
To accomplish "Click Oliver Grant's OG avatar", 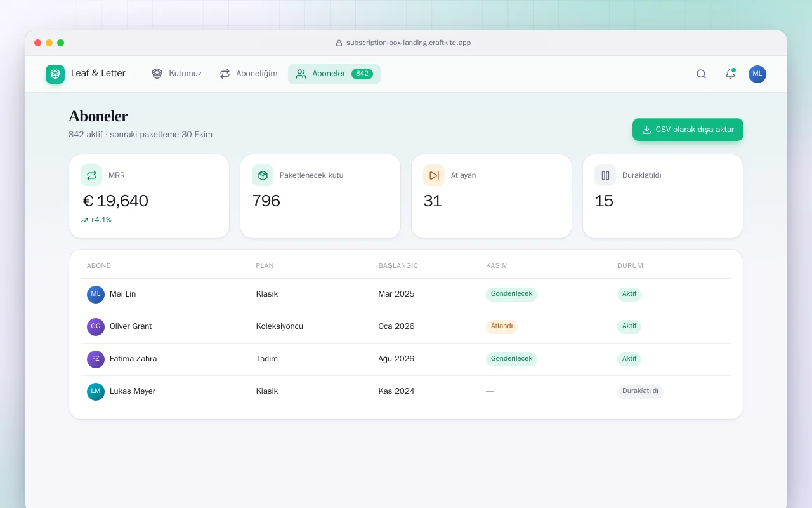I will tap(96, 327).
